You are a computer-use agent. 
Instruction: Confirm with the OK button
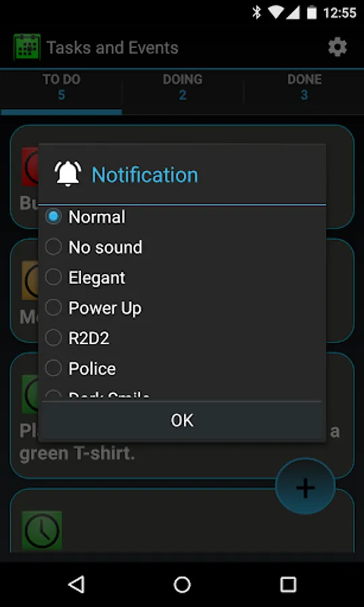(182, 420)
